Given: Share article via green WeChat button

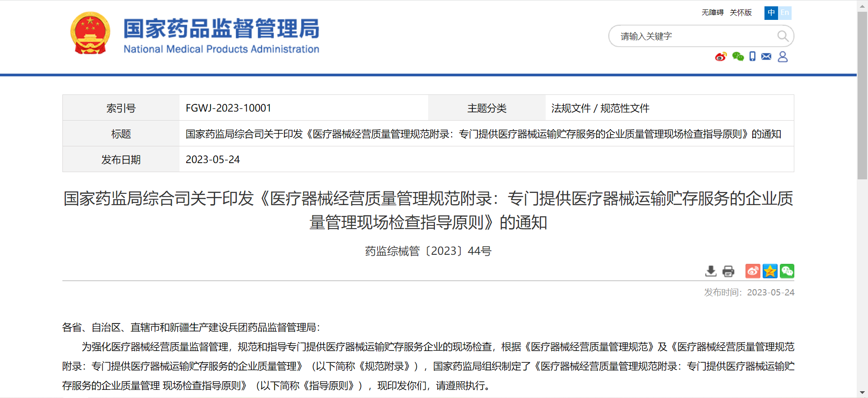Looking at the screenshot, I should [787, 271].
